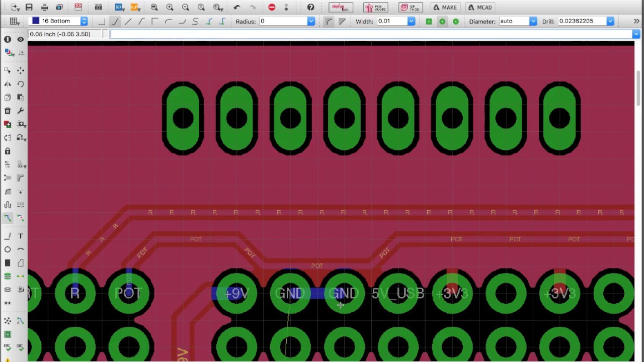Click the blue layer color swatch

click(36, 21)
